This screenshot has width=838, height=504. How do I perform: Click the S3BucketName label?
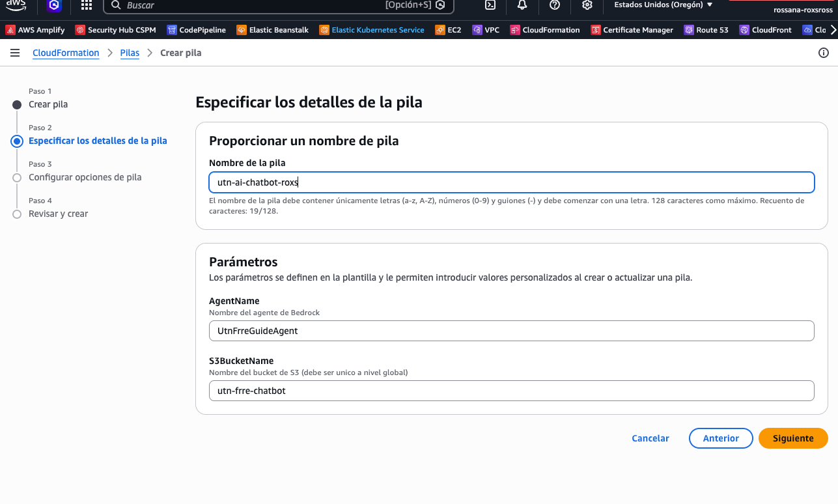point(242,361)
